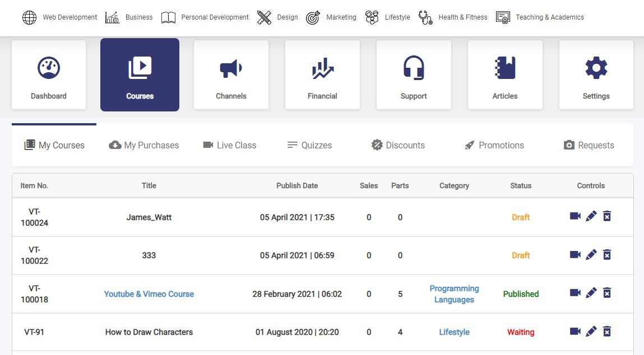This screenshot has width=644, height=355.
Task: Click the Lifestyle category link in table
Action: click(x=454, y=332)
